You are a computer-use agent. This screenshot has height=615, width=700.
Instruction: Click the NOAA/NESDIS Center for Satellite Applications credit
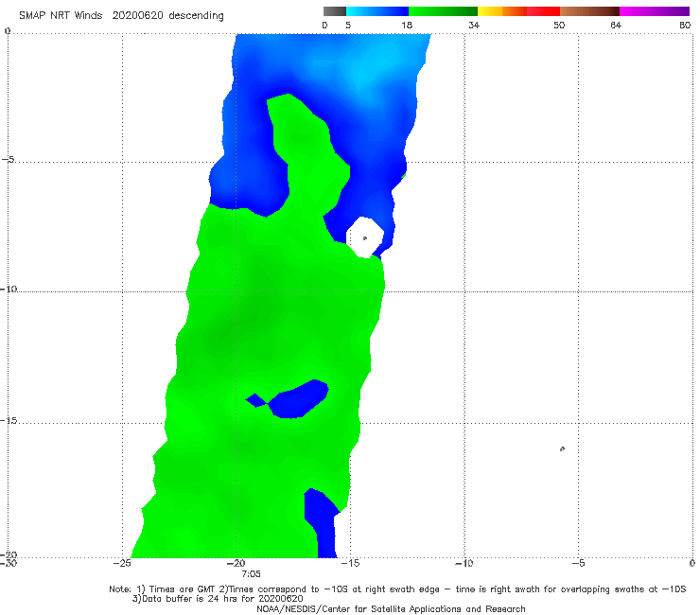[391, 609]
